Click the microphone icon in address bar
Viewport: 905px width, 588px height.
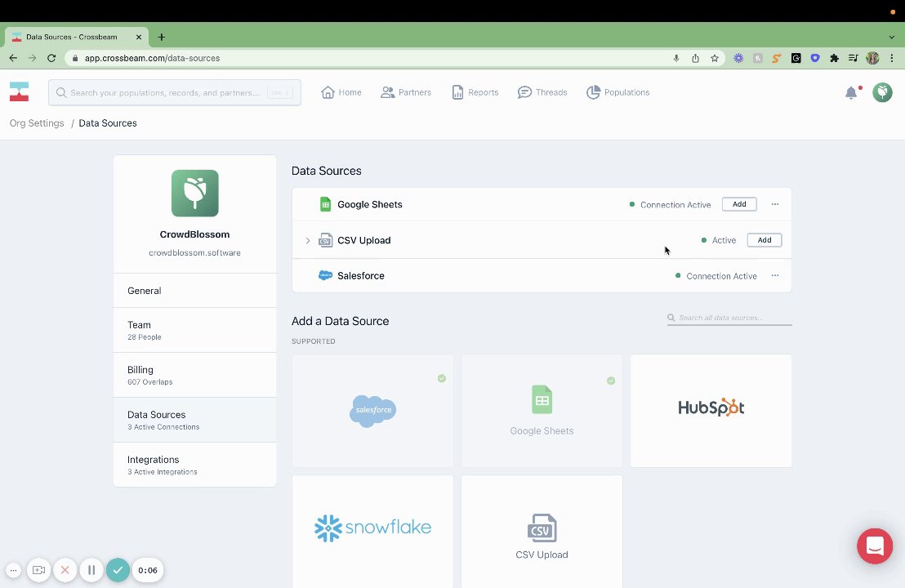point(675,58)
